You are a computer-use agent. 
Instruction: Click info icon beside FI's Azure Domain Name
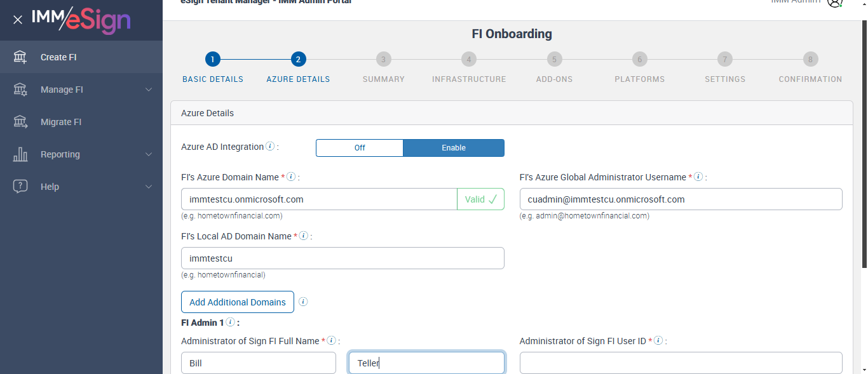point(291,177)
